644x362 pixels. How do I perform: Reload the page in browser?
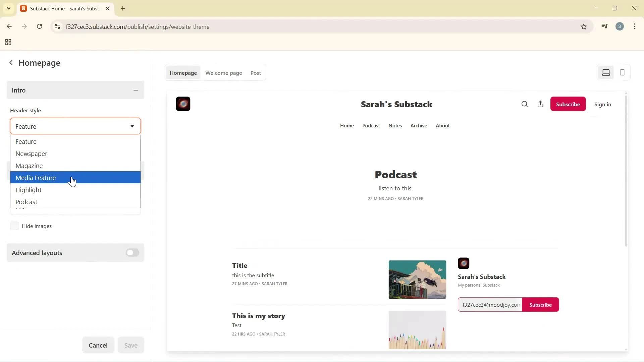(39, 26)
